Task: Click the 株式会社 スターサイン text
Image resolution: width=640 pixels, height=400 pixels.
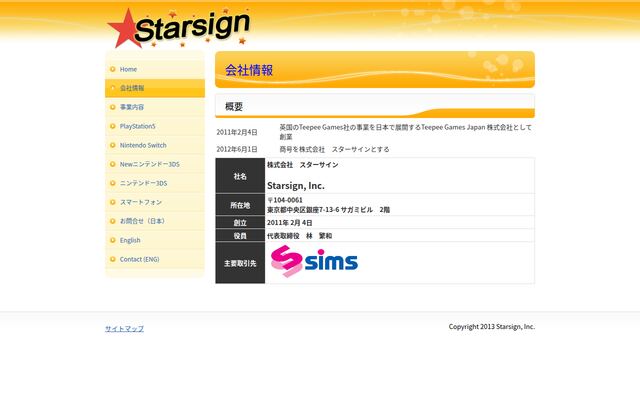Action: tap(303, 165)
